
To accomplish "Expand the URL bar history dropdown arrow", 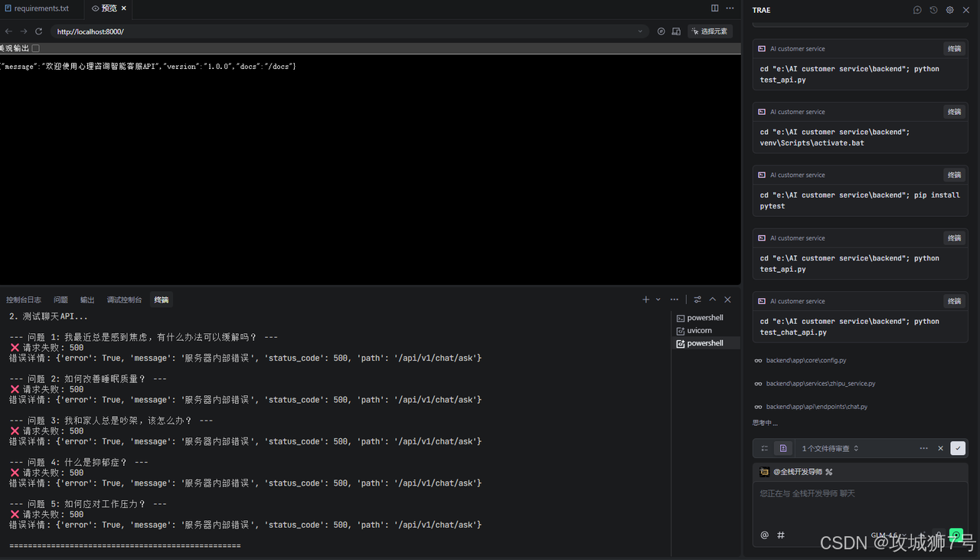I will click(x=640, y=31).
